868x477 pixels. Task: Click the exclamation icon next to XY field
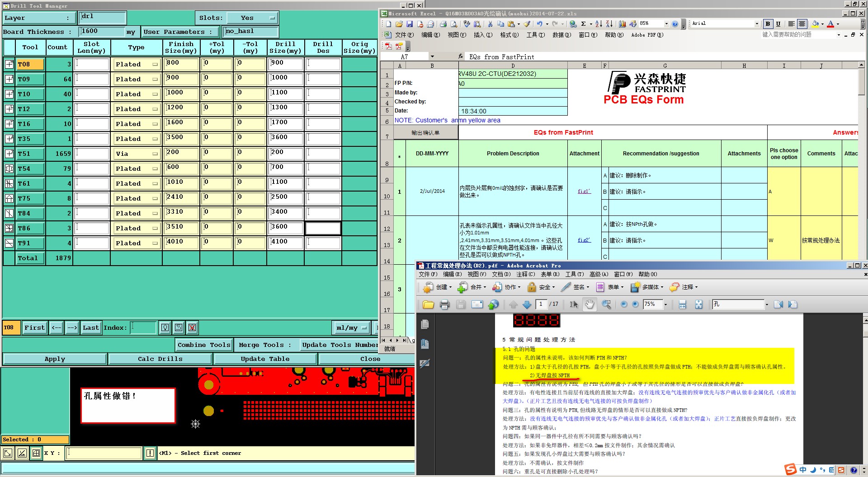150,453
